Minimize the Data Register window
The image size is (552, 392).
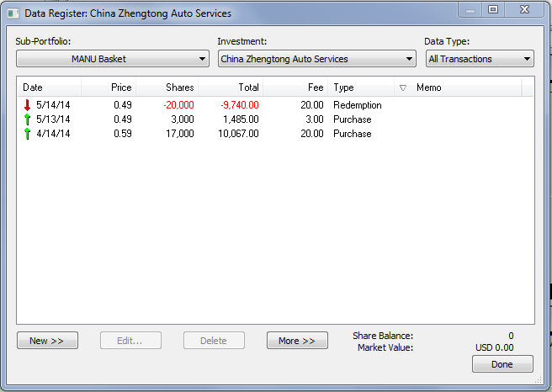coord(470,9)
